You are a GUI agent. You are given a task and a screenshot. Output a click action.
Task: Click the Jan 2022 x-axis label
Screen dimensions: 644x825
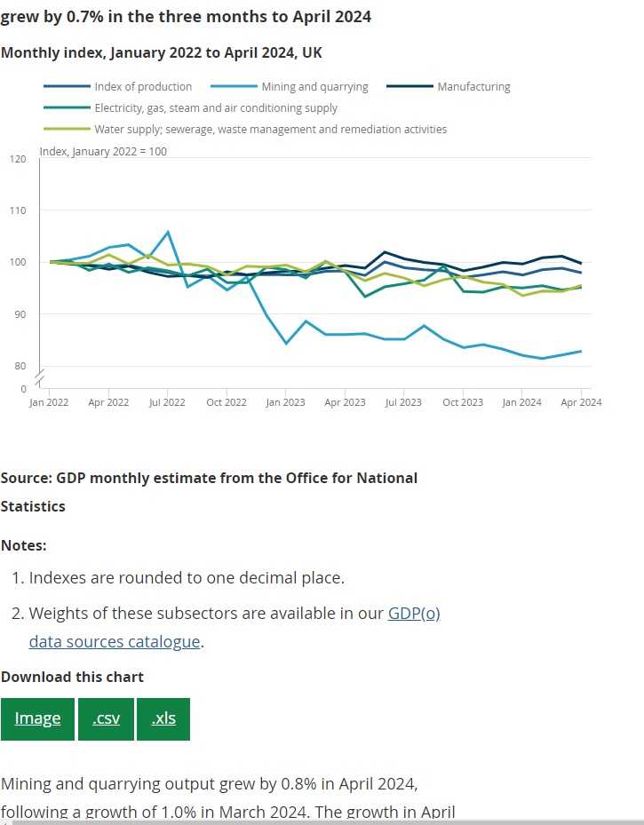point(49,402)
